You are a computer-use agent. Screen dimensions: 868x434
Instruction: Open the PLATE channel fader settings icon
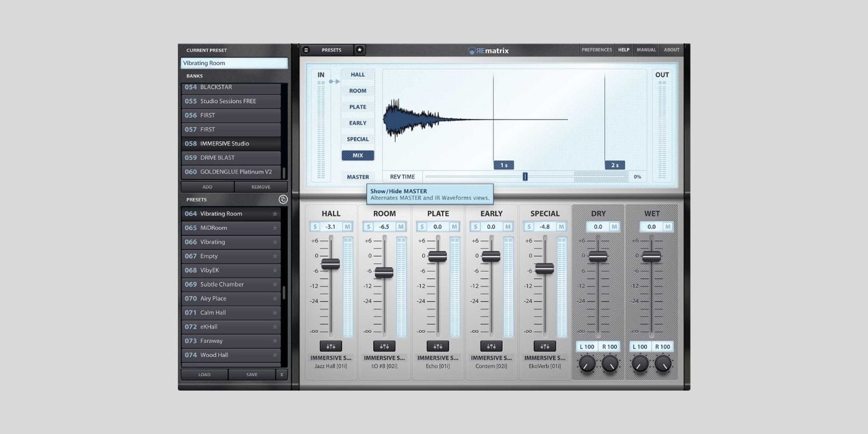[437, 346]
